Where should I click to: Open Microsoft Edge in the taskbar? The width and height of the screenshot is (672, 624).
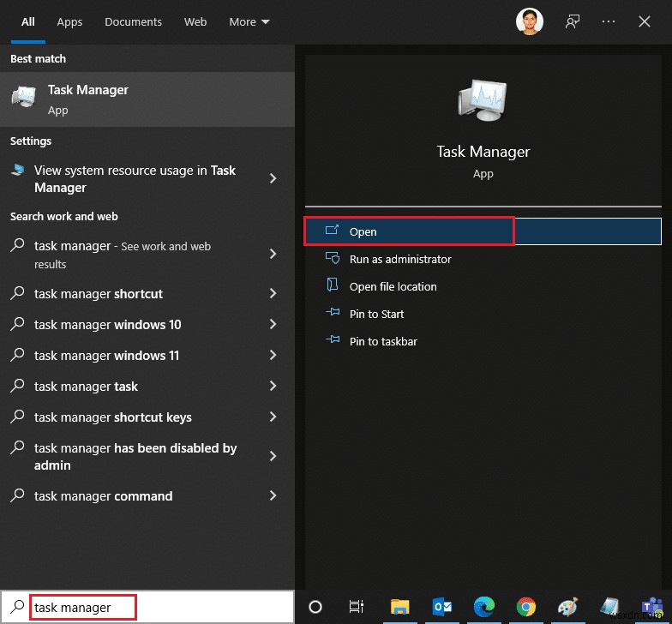coord(485,607)
